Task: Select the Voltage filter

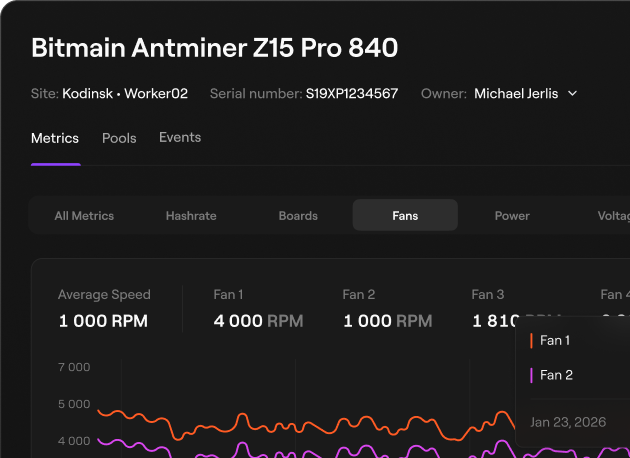Action: pos(614,216)
